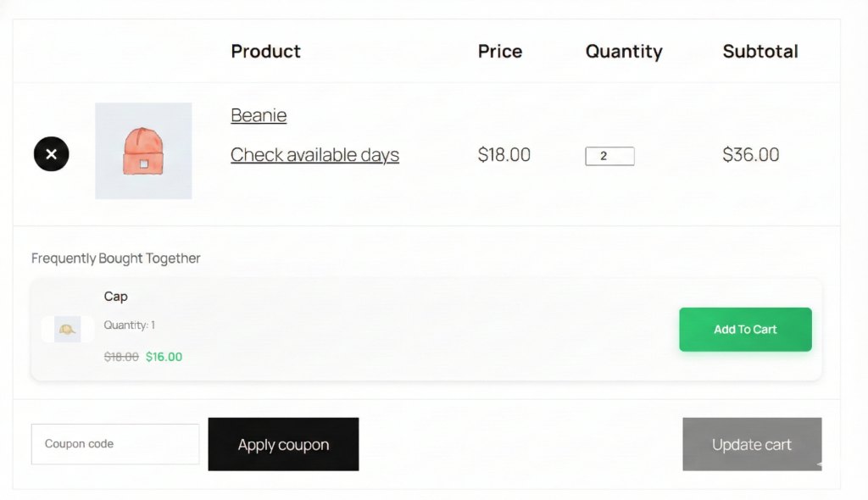Click the Price column header
Viewport: 868px width, 500px height.
tap(500, 52)
